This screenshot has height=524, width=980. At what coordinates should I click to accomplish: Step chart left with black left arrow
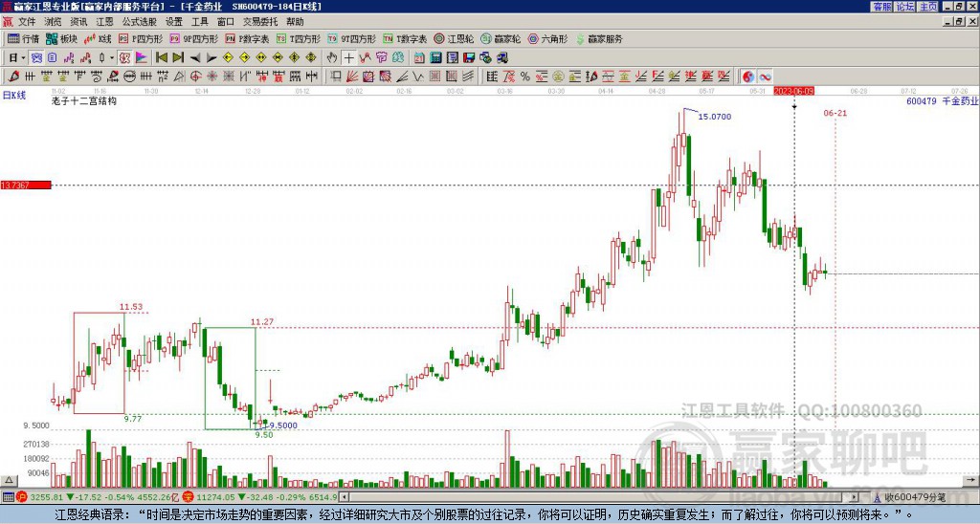tap(195, 57)
